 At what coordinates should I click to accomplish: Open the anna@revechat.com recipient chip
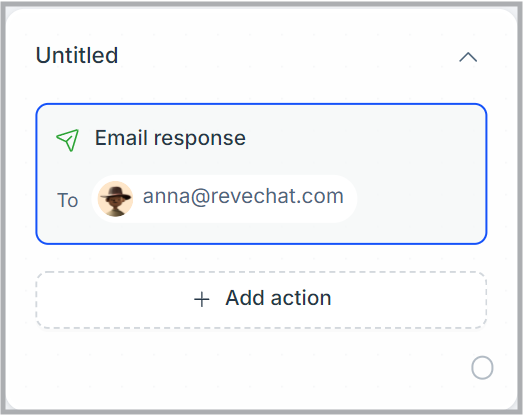(224, 199)
